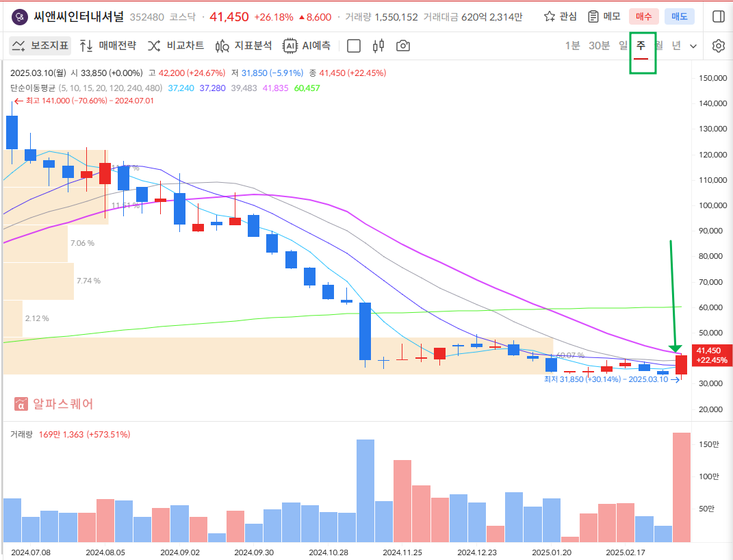Switch to 일 daily interval
The image size is (733, 560).
click(x=623, y=46)
